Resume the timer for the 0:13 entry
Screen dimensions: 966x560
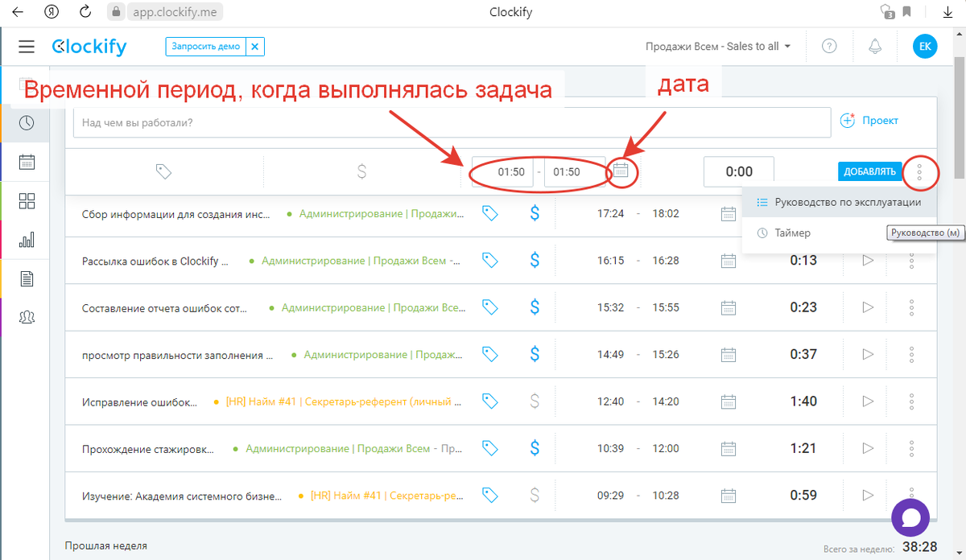tap(868, 261)
